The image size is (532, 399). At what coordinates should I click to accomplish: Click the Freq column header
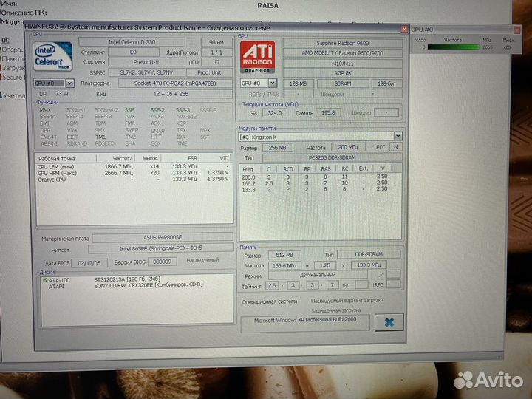click(250, 169)
